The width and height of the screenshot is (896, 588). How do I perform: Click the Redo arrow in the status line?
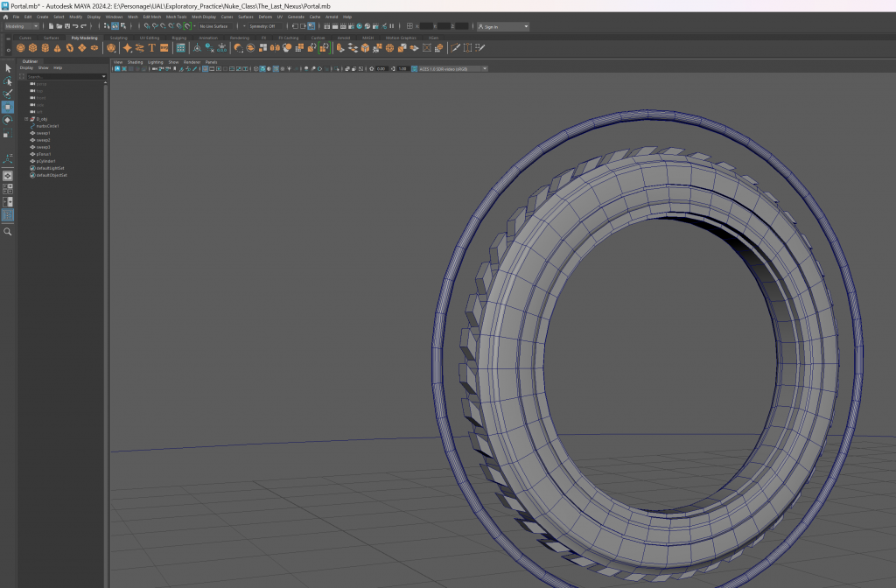pos(83,26)
